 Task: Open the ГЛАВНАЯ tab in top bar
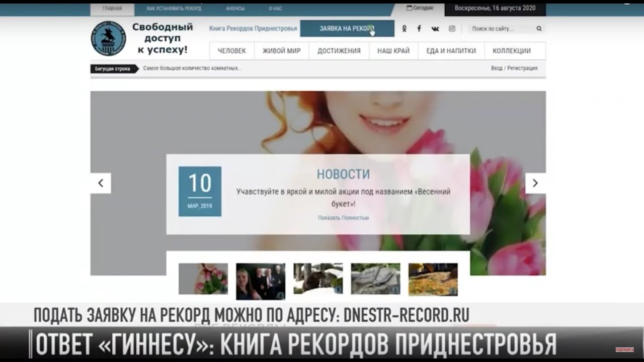pos(112,9)
